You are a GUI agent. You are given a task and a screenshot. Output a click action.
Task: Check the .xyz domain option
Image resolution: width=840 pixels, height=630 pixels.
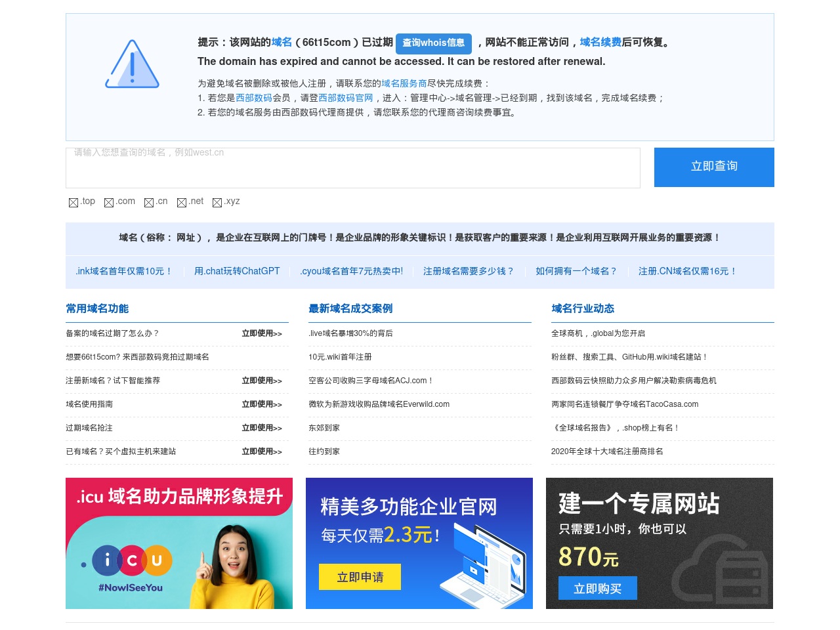(x=217, y=202)
